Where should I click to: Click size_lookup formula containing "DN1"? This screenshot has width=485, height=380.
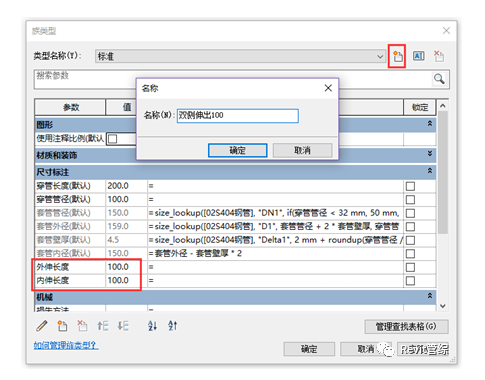275,213
